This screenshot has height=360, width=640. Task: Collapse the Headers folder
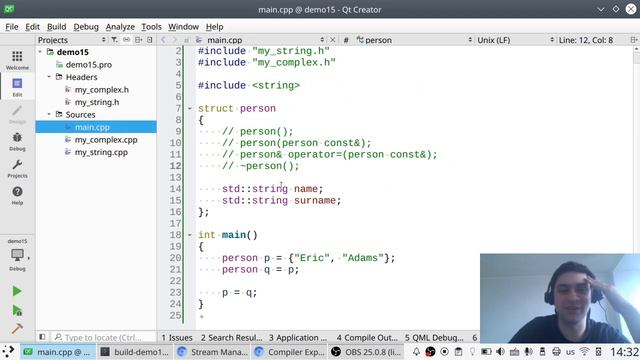[49, 77]
